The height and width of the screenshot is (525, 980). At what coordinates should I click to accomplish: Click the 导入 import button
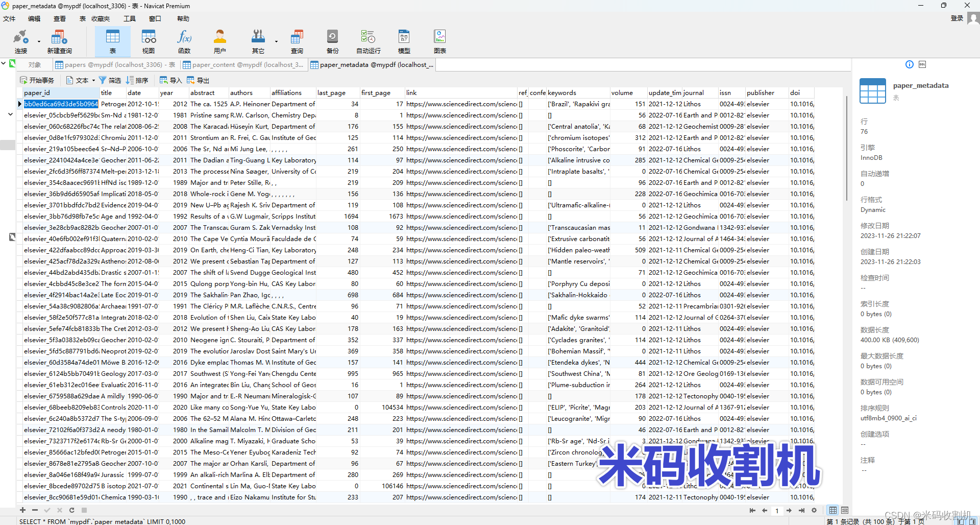tap(170, 80)
